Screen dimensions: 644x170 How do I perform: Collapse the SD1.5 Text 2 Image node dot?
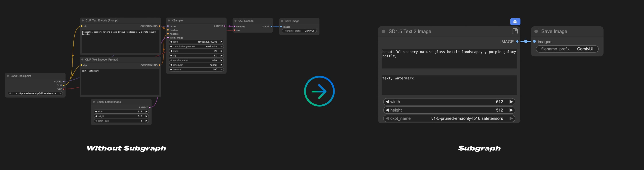pyautogui.click(x=383, y=32)
